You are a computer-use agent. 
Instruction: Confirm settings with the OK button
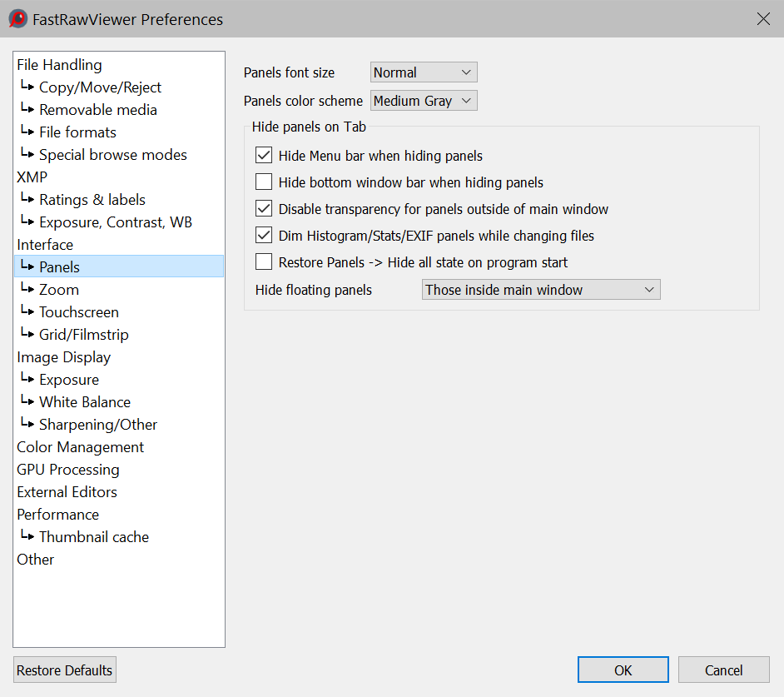tap(623, 670)
